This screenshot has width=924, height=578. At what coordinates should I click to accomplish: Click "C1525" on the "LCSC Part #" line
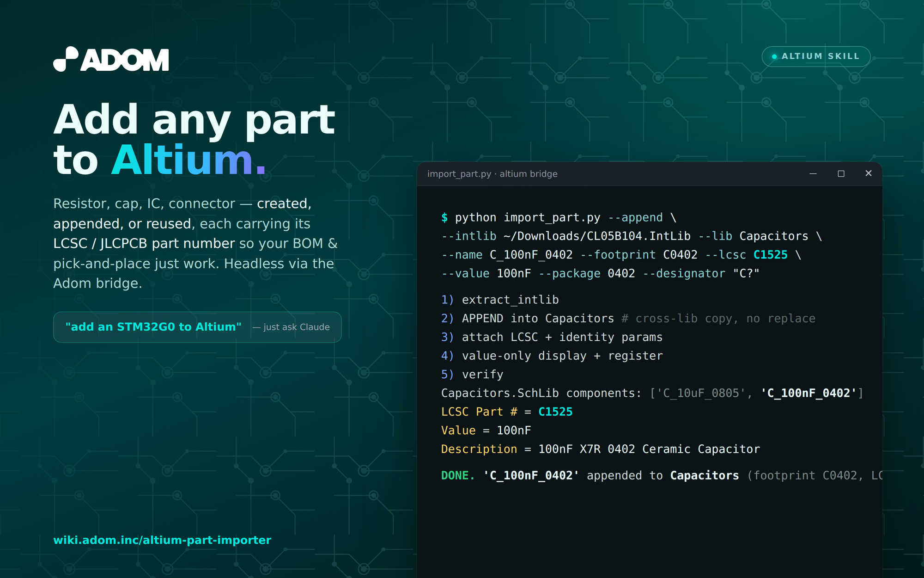(555, 412)
